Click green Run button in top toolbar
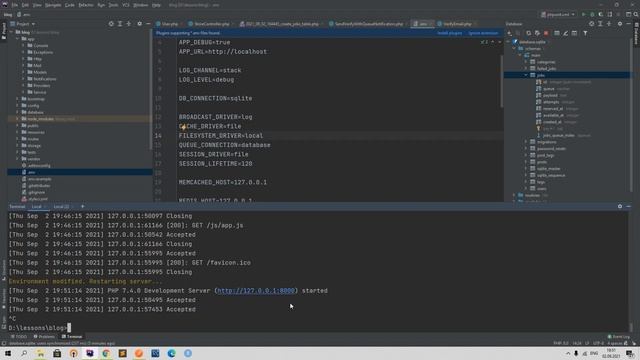The height and width of the screenshot is (360, 640). [x=584, y=14]
